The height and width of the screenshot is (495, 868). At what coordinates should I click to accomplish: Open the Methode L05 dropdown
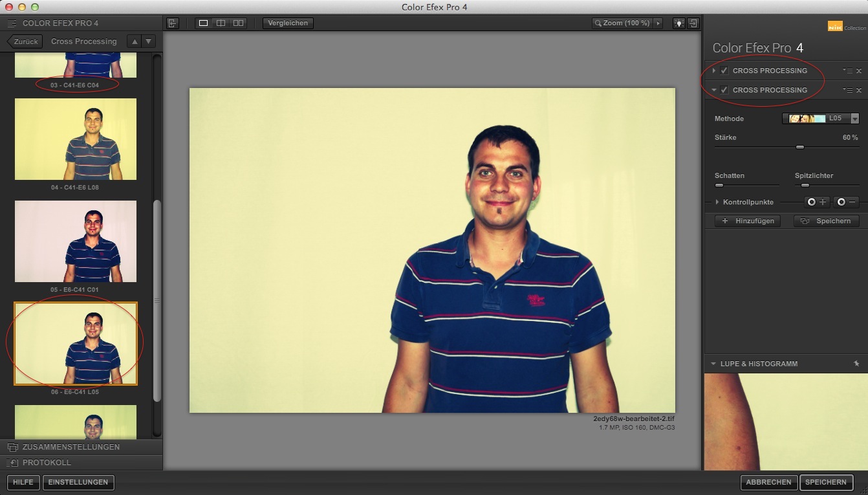tap(854, 119)
